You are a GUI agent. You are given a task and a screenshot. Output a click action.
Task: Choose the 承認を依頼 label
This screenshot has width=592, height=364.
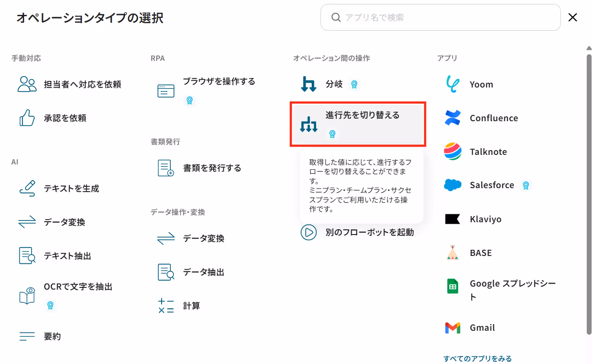[65, 118]
